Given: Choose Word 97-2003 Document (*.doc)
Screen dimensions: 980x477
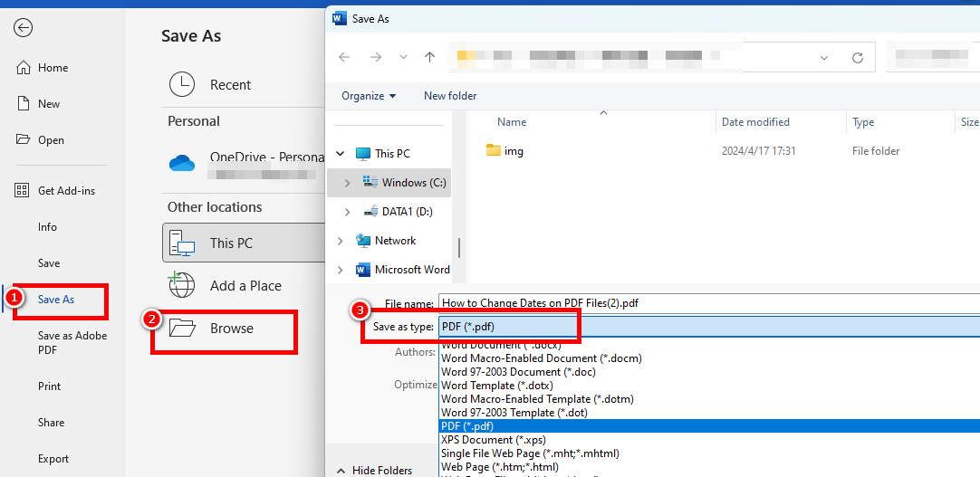Looking at the screenshot, I should (x=518, y=371).
